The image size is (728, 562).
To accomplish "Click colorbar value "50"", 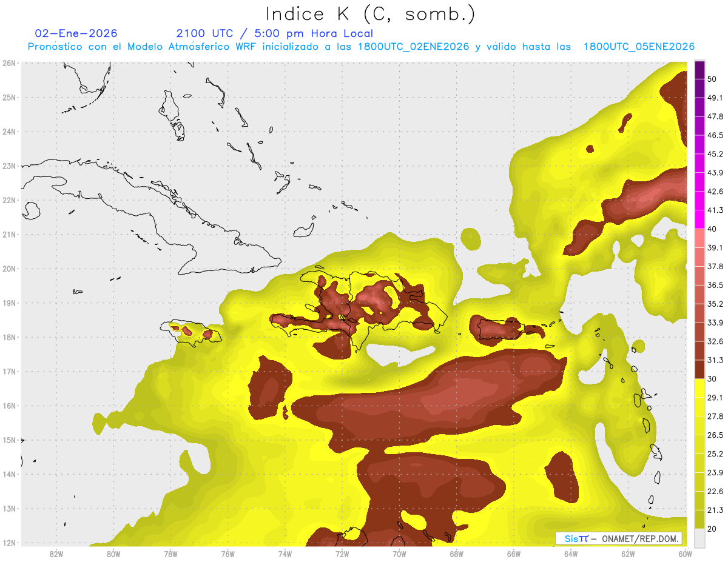I will [x=713, y=79].
